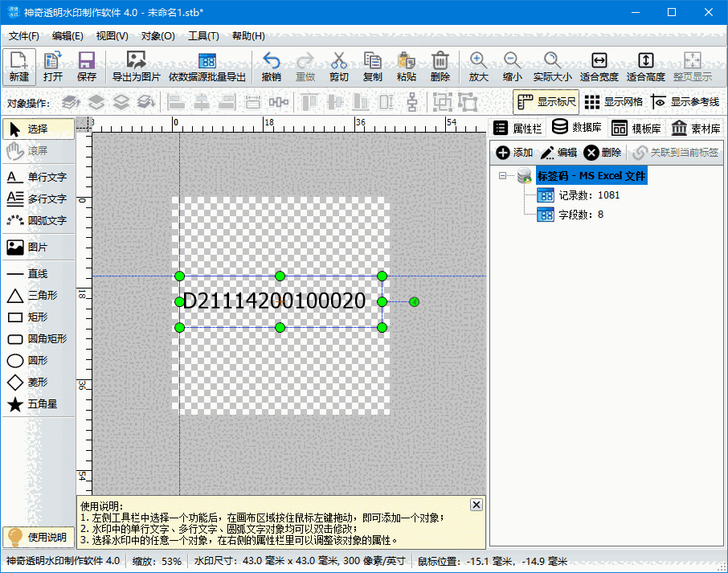Screen dimensions: 728x573
Task: Click the batch export by data source icon
Action: point(207,64)
